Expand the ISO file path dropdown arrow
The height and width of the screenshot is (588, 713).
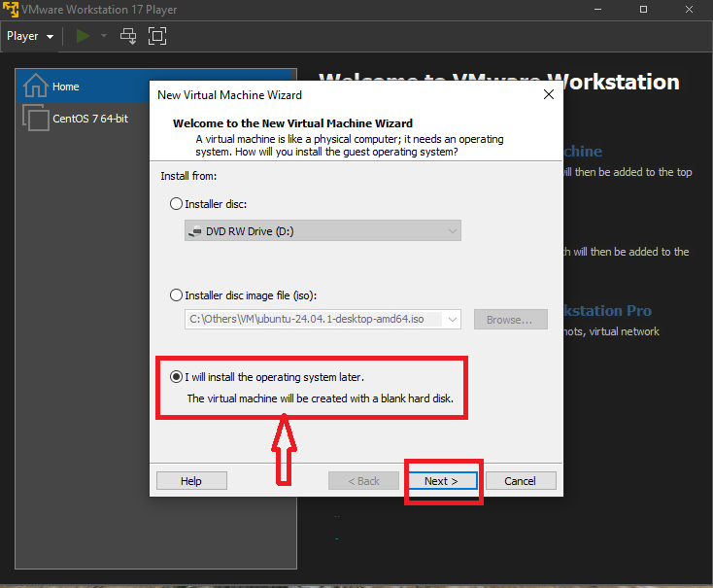pyautogui.click(x=452, y=319)
